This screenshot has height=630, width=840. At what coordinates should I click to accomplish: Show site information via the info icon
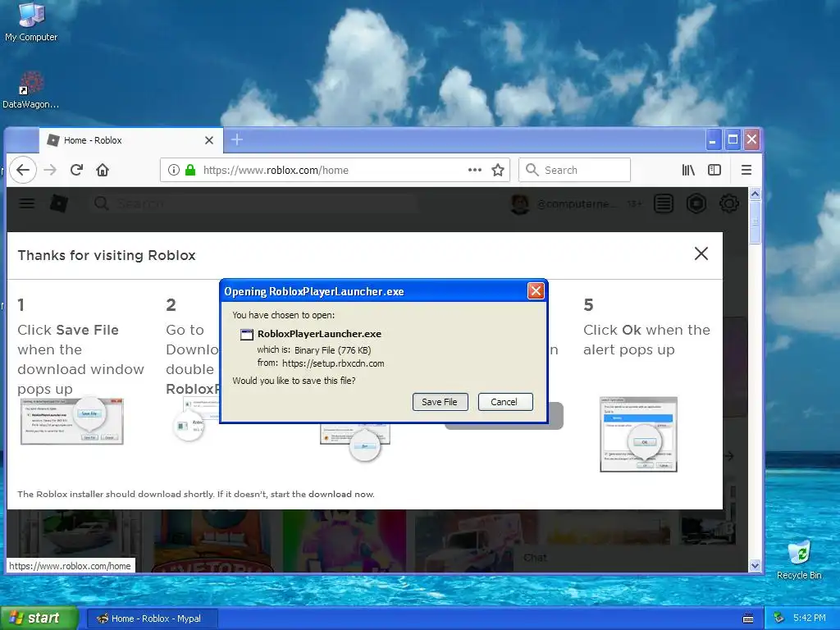173,170
